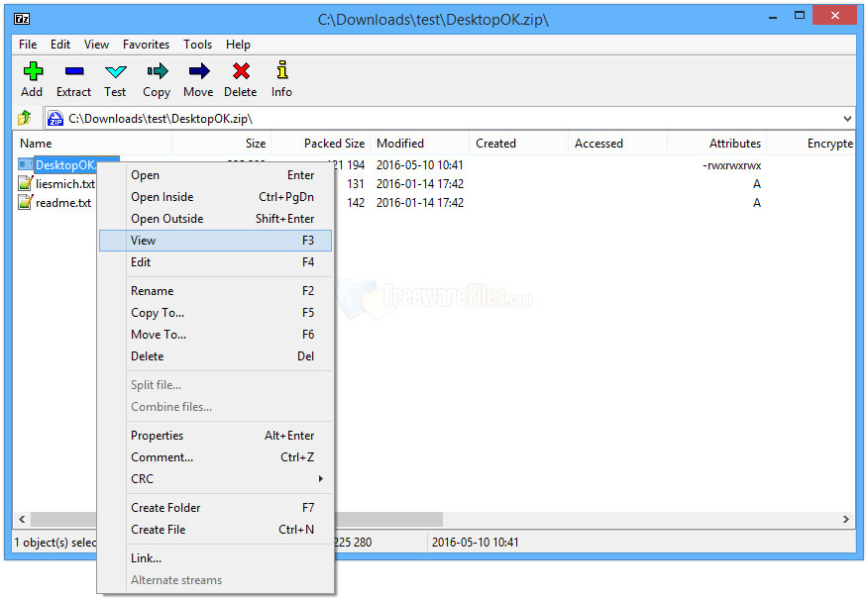Choose Create Folder from context menu
Image resolution: width=868 pixels, height=599 pixels.
tap(216, 508)
